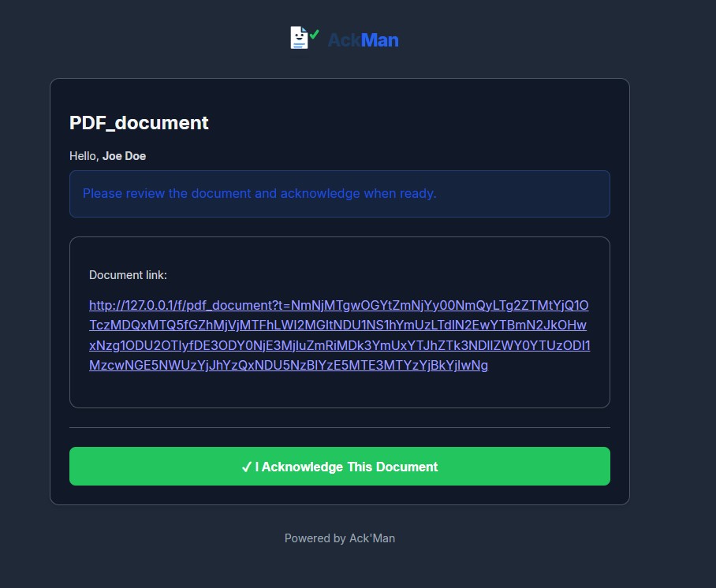Select the PDF_document heading
Image resolution: width=716 pixels, height=588 pixels.
(x=139, y=123)
